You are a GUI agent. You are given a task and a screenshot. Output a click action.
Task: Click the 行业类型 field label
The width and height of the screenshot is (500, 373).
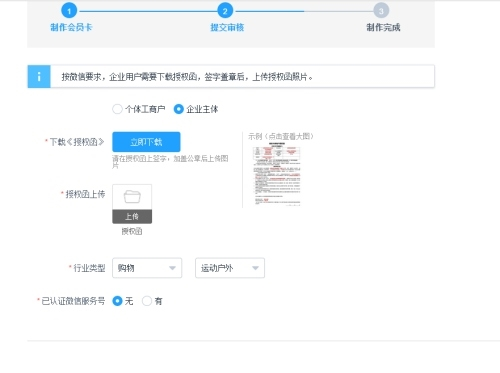(x=89, y=268)
